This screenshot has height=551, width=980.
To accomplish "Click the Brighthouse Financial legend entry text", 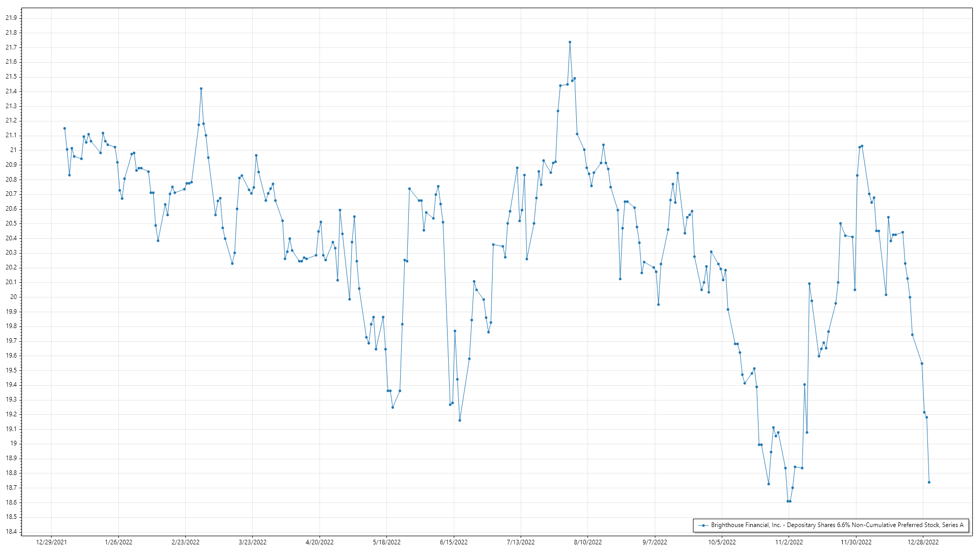I will (x=837, y=525).
